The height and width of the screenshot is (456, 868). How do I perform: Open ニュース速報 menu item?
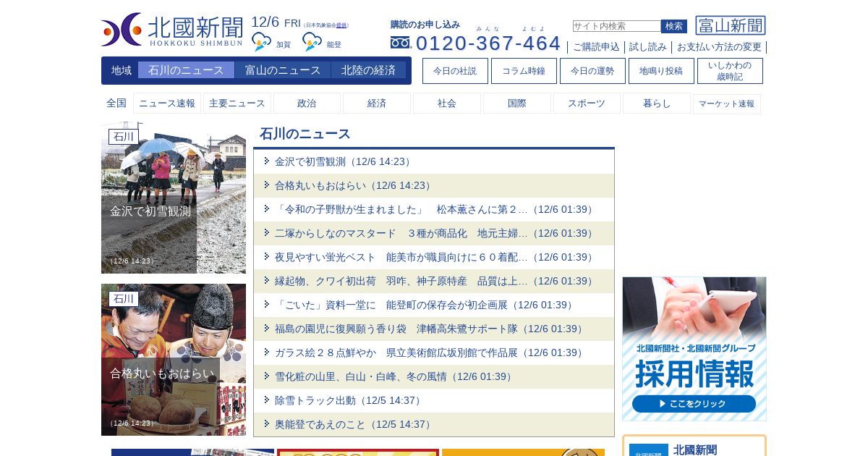point(167,104)
